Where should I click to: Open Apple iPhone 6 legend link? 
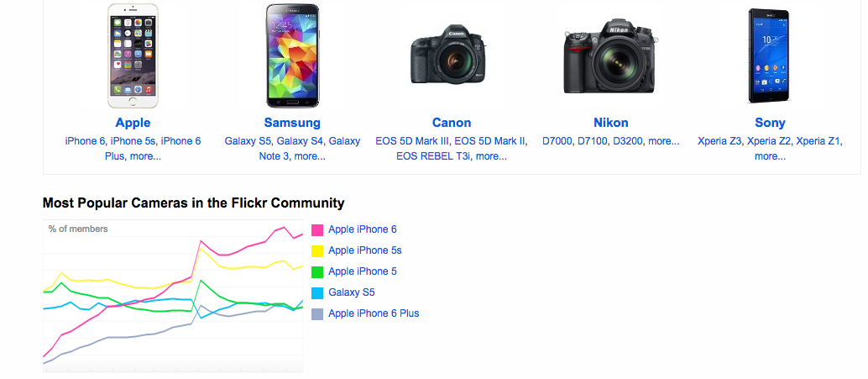[x=363, y=229]
